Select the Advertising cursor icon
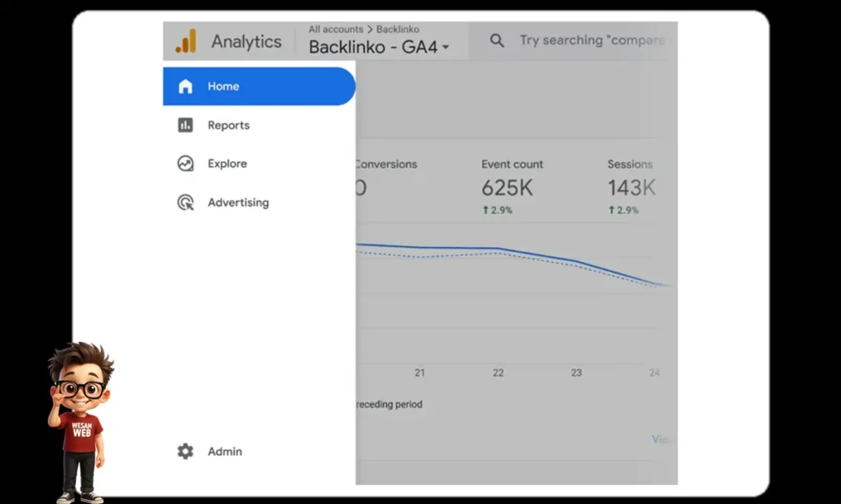Screen dimensions: 841x504 click(x=186, y=203)
